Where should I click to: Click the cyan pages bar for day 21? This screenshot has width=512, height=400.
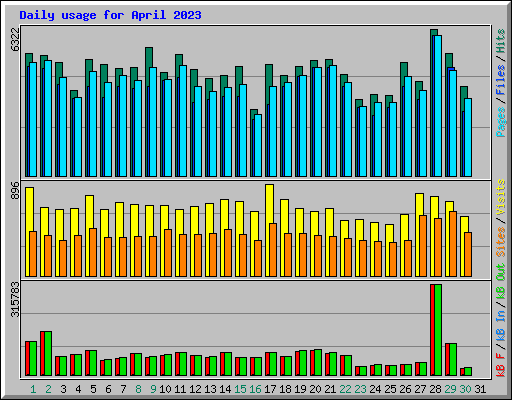click(333, 121)
